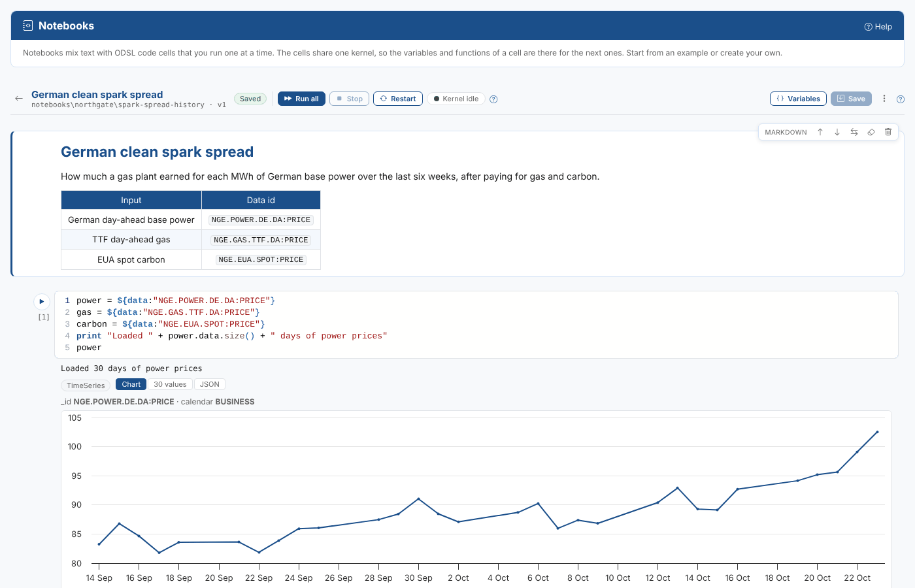The height and width of the screenshot is (588, 915).
Task: Move the markdown cell down
Action: (837, 132)
